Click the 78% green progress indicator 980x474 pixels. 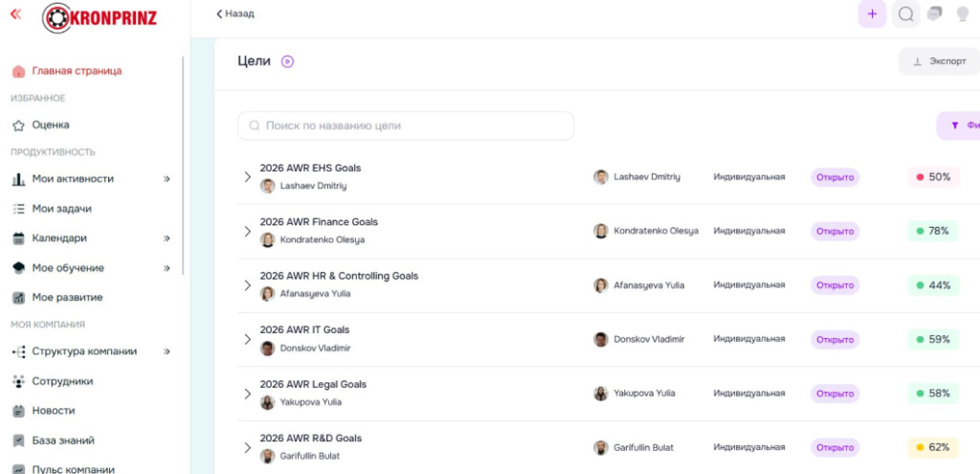coord(933,232)
